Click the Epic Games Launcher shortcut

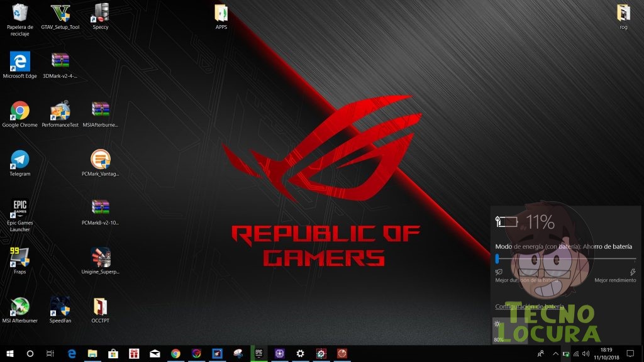tap(19, 215)
